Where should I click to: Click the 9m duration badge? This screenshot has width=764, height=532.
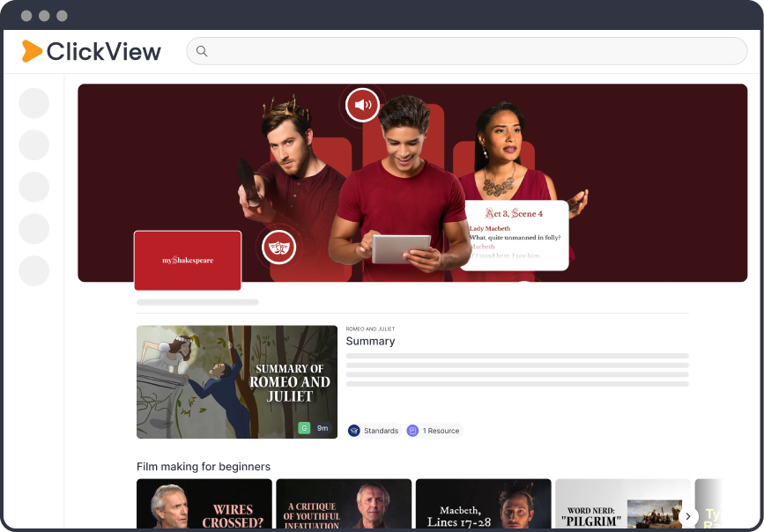323,428
